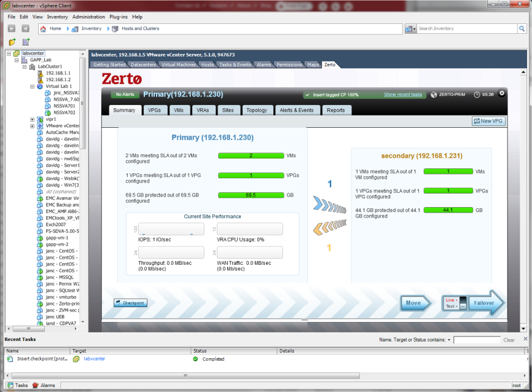
Task: Click the inventory tree vertical scrollbar
Action: pyautogui.click(x=82, y=102)
